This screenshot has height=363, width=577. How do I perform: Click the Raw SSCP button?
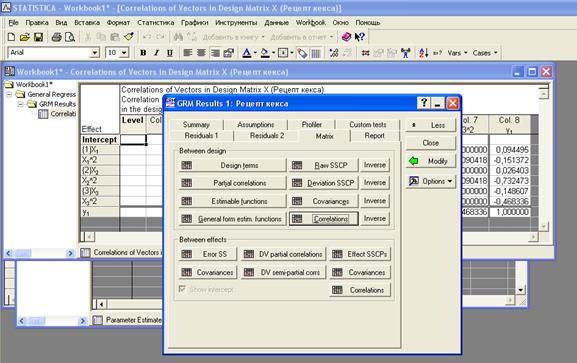(x=323, y=165)
